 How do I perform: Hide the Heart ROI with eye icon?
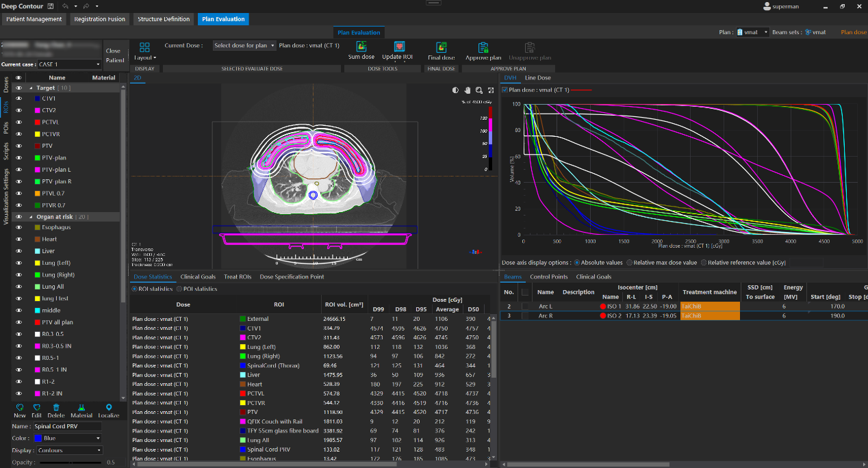click(x=19, y=239)
